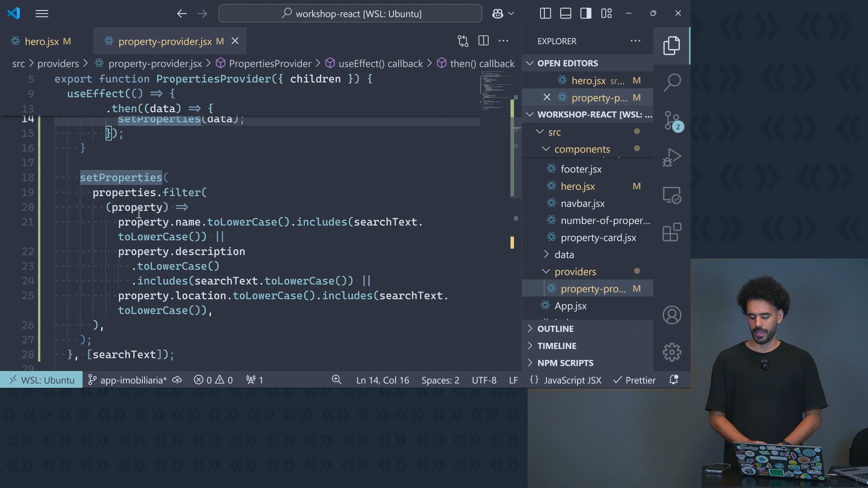This screenshot has width=868, height=488.
Task: Open the hamburger application menu
Action: pyautogui.click(x=42, y=14)
